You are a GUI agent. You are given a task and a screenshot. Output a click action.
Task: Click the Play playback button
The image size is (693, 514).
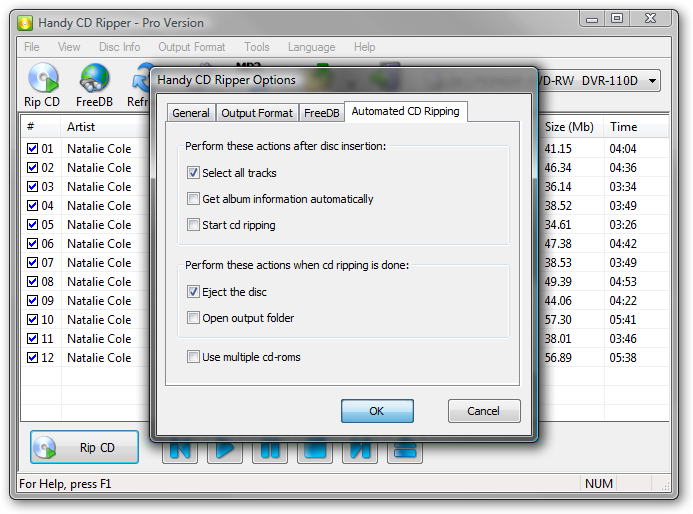[225, 451]
